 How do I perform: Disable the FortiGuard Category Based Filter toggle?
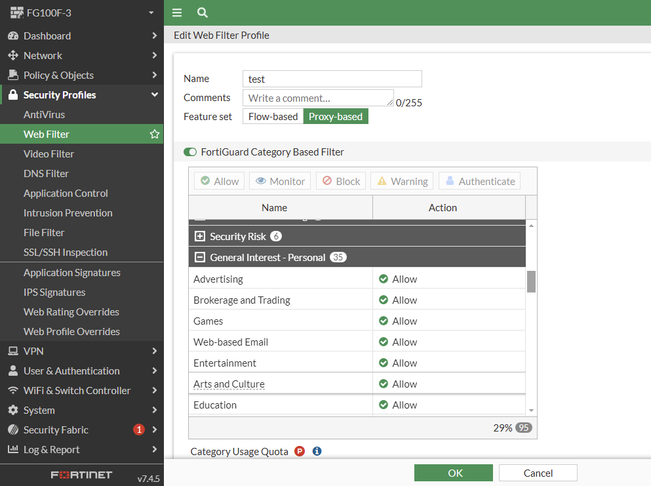pos(190,152)
